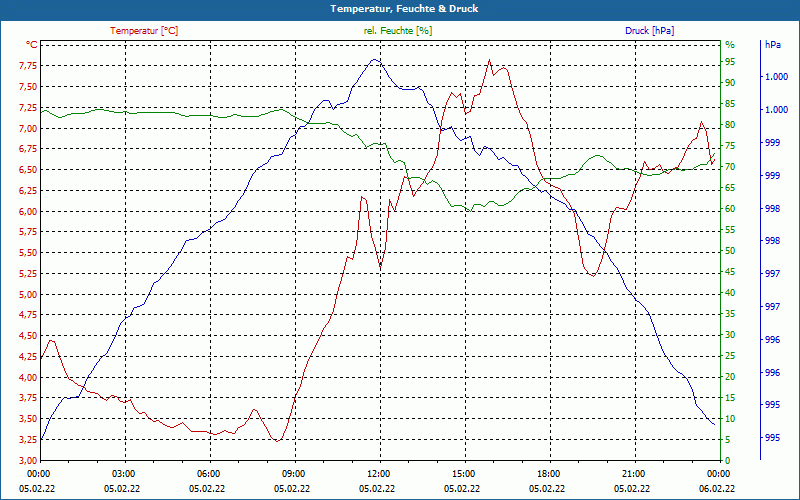Click the '°C' unit label on temperature axis
Viewport: 800px width, 500px height.
[x=32, y=45]
